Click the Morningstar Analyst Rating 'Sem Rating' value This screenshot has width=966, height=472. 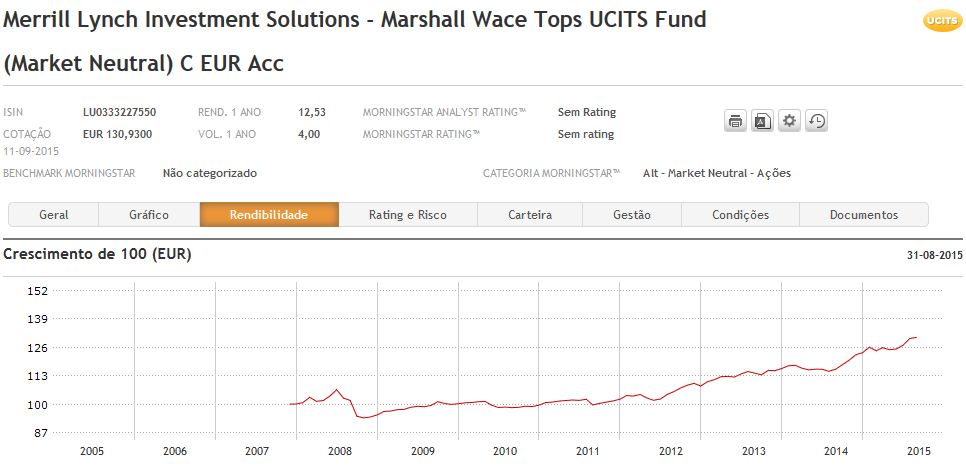coord(586,112)
